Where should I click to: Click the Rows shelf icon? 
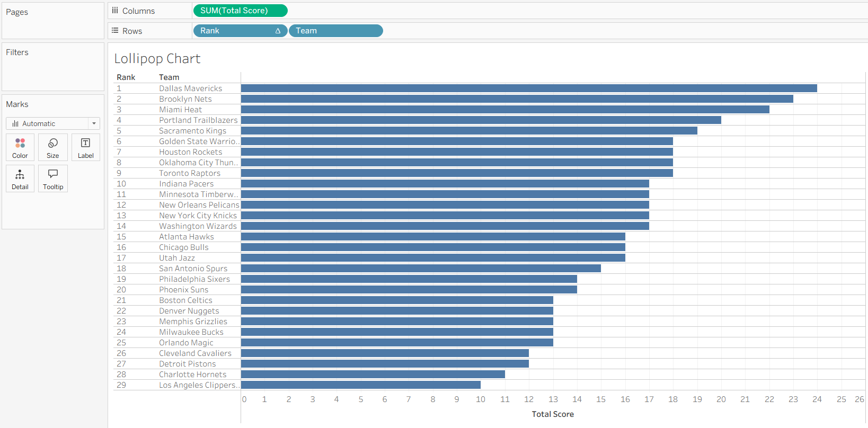click(x=115, y=31)
